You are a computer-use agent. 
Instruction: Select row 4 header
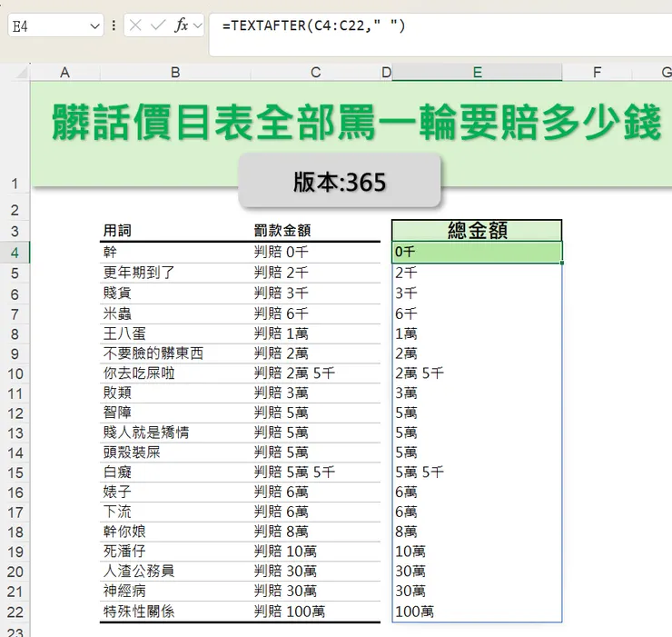(x=15, y=253)
